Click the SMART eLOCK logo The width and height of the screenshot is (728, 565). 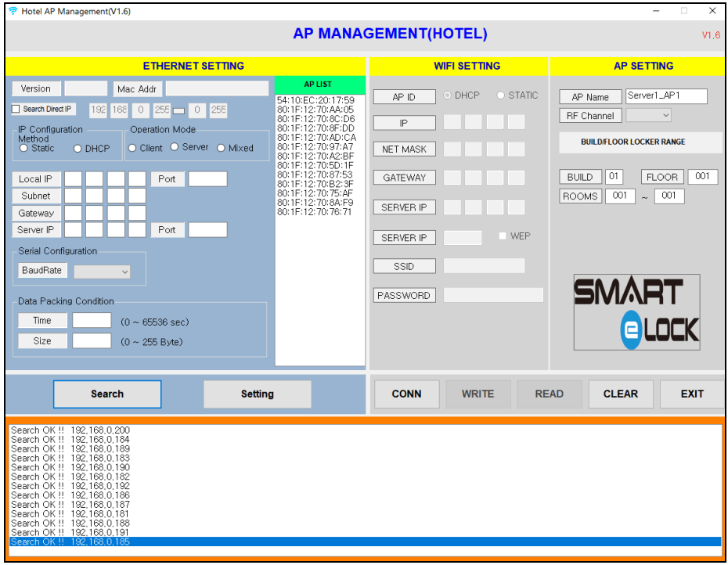[636, 311]
